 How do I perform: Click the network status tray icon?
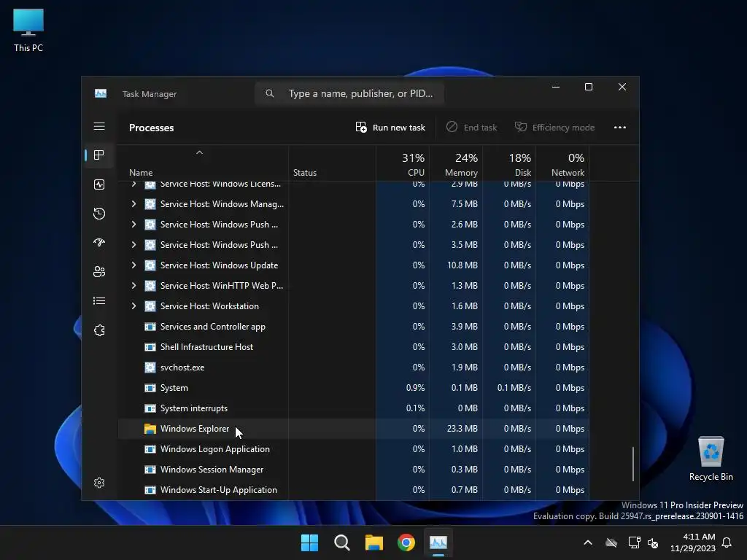click(x=634, y=542)
